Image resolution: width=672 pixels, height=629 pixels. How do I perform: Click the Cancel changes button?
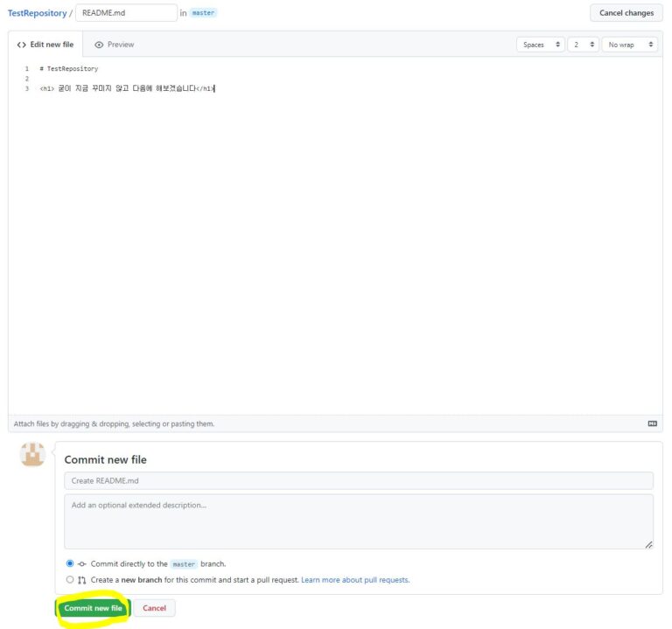pyautogui.click(x=626, y=13)
